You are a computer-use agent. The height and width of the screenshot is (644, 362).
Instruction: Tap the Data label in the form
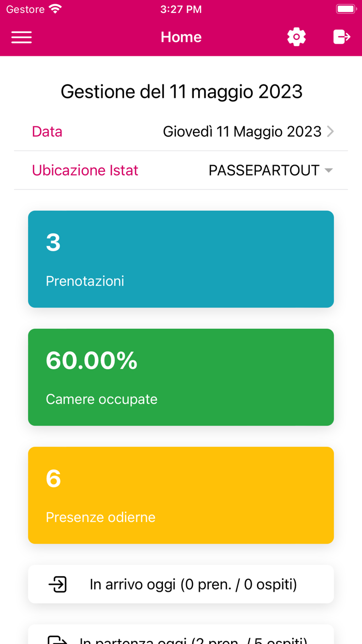click(x=47, y=131)
